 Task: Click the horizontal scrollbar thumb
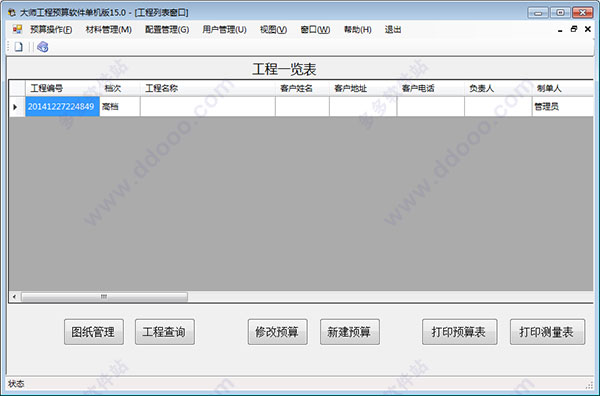[x=104, y=297]
